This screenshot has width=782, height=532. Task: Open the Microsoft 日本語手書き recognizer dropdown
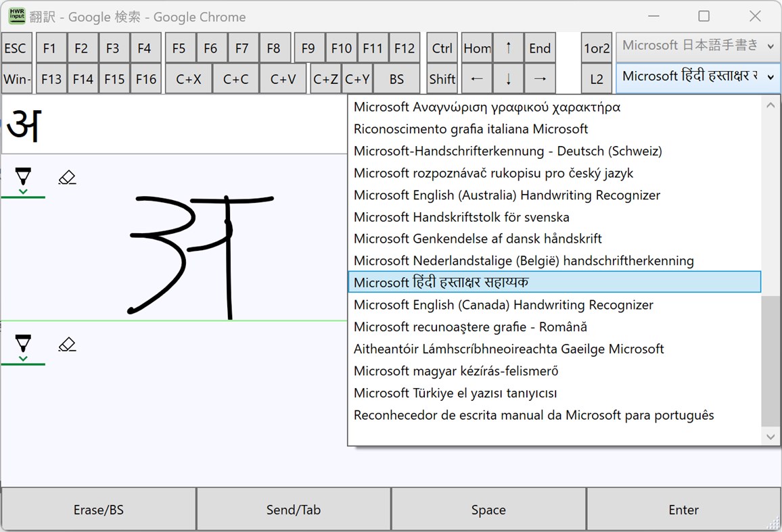(697, 46)
